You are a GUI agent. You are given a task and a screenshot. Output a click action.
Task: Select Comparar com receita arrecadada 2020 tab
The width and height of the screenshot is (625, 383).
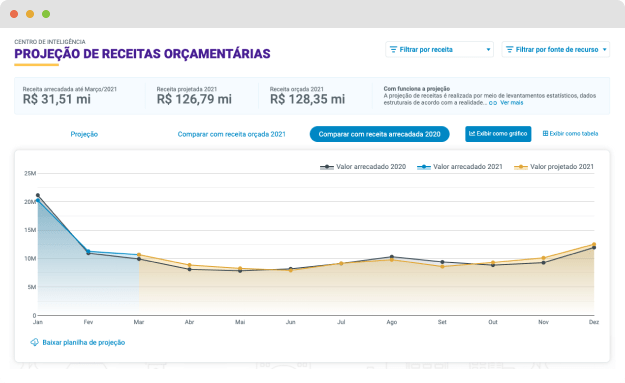point(379,134)
